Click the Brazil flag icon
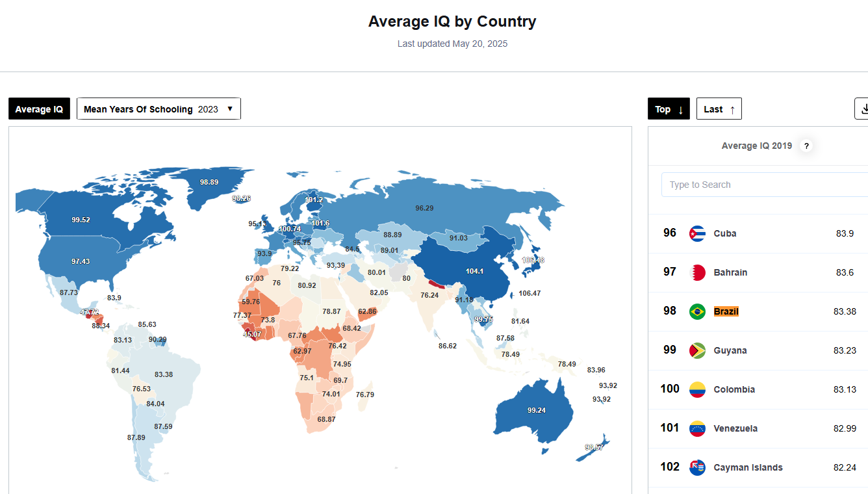The height and width of the screenshot is (494, 868). (x=697, y=311)
